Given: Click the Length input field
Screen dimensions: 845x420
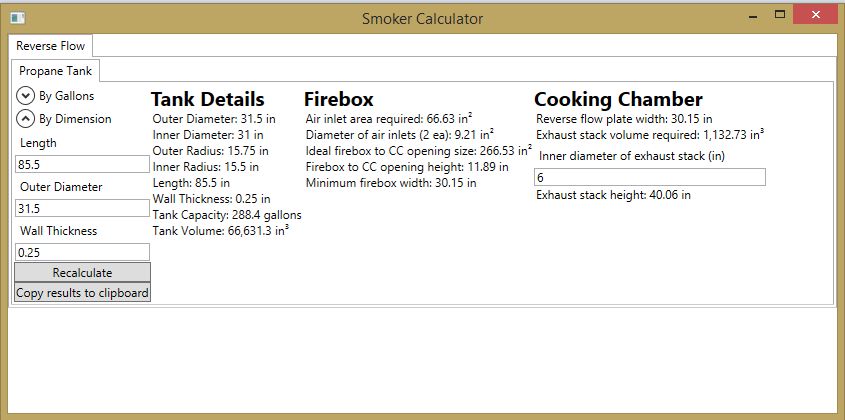Looking at the screenshot, I should coord(82,164).
